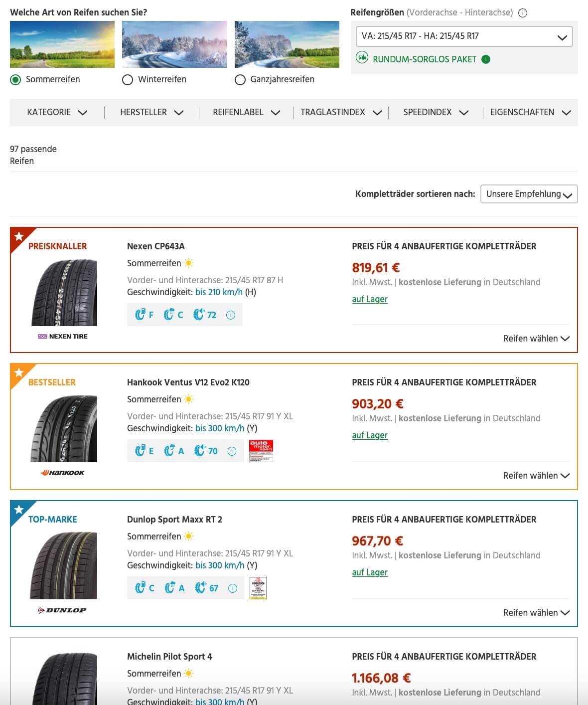Image resolution: width=588 pixels, height=705 pixels.
Task: Open the Hersteller filter menu
Action: coord(151,113)
